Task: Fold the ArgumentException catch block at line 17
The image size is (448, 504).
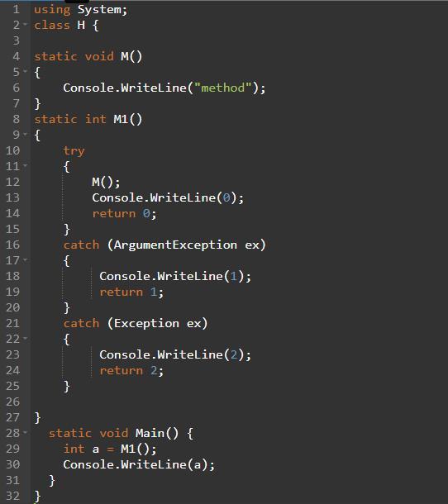Action: click(x=26, y=259)
